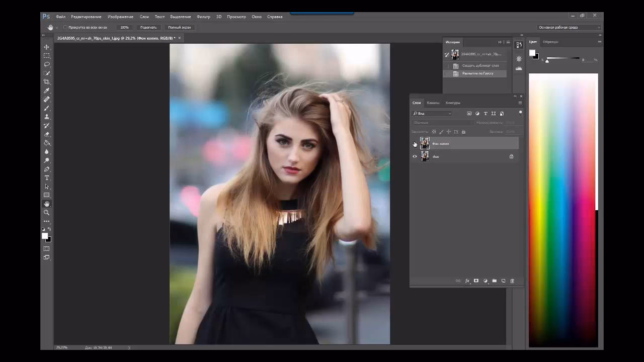This screenshot has width=644, height=362.
Task: Select the Lasso tool
Action: 47,64
